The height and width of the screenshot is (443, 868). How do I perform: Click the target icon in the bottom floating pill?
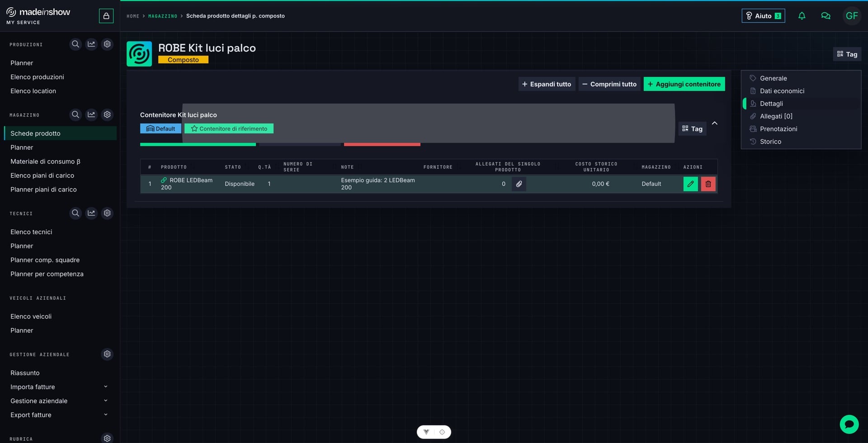(x=442, y=432)
